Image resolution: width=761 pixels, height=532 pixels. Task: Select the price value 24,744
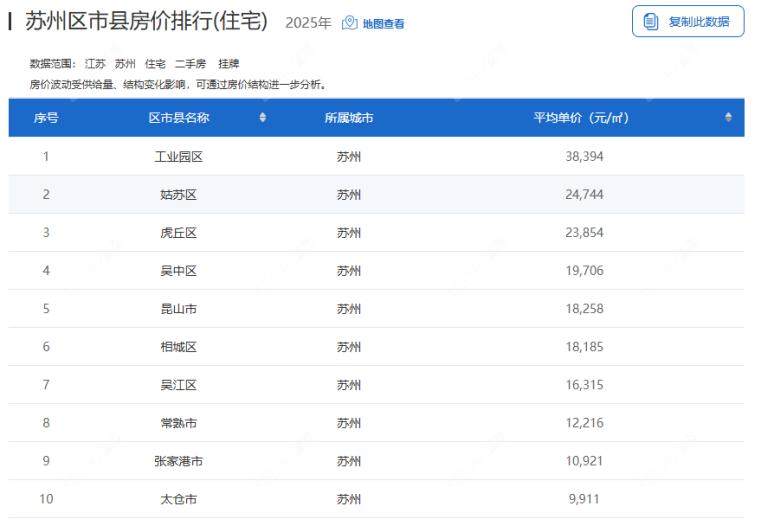(584, 194)
